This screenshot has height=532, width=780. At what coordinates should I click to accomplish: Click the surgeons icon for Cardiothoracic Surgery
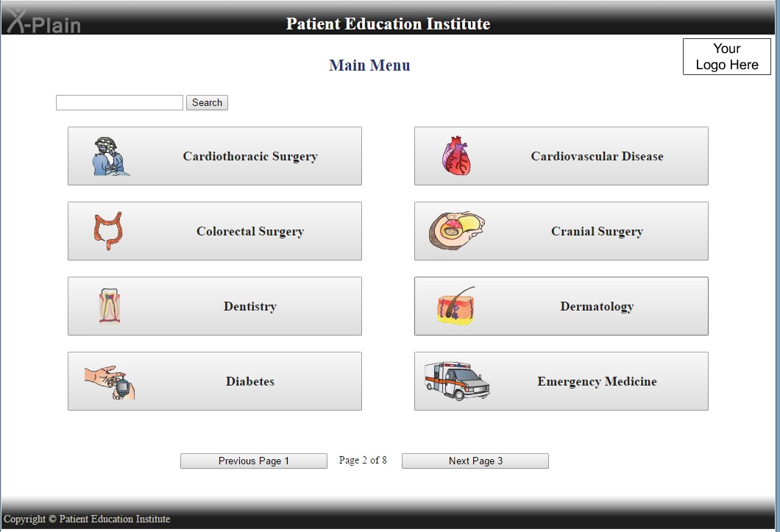click(111, 156)
